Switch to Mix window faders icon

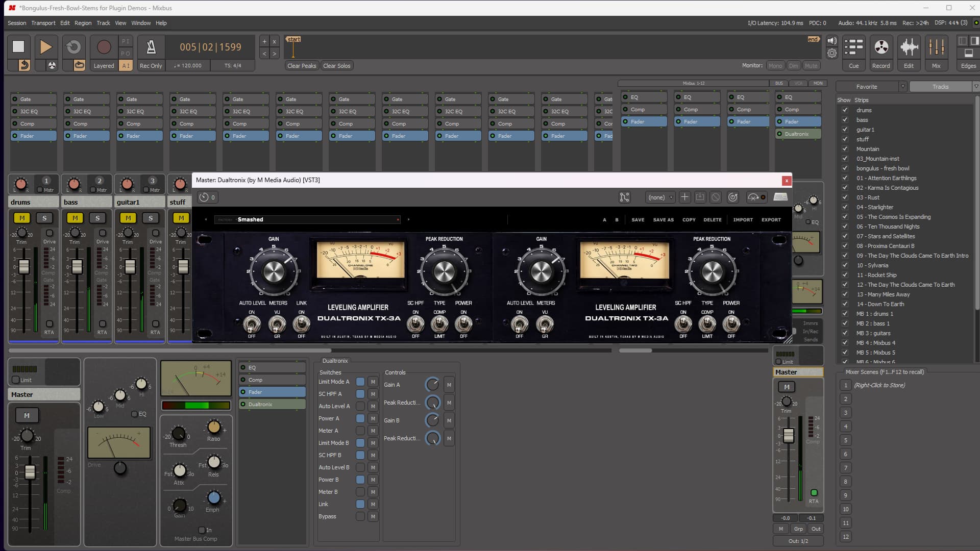(x=936, y=47)
